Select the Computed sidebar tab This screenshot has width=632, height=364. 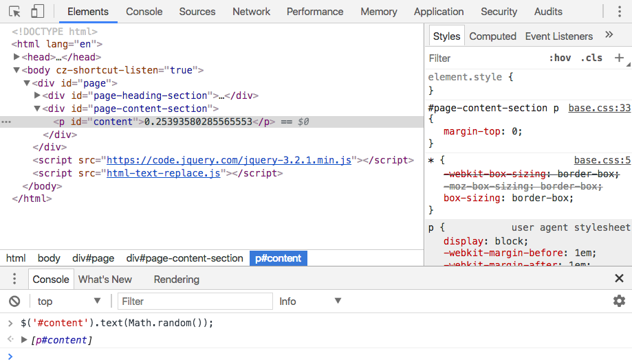pyautogui.click(x=492, y=36)
